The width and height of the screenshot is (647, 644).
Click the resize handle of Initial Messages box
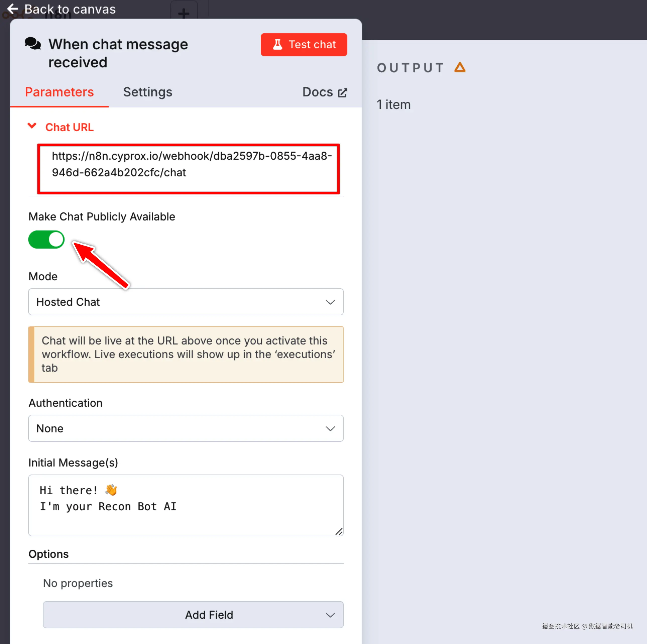(x=339, y=531)
